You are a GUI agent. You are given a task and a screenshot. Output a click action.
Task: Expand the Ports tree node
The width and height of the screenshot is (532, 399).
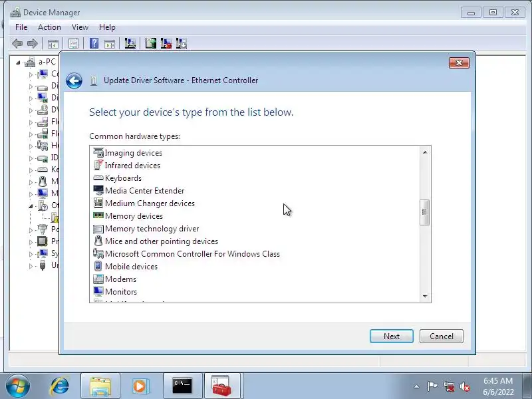pos(31,230)
